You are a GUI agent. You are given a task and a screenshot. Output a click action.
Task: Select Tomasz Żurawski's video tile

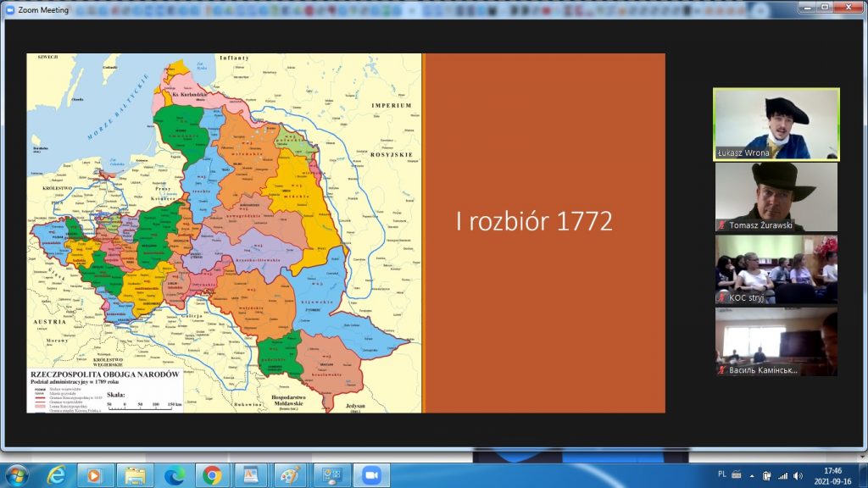coord(776,197)
